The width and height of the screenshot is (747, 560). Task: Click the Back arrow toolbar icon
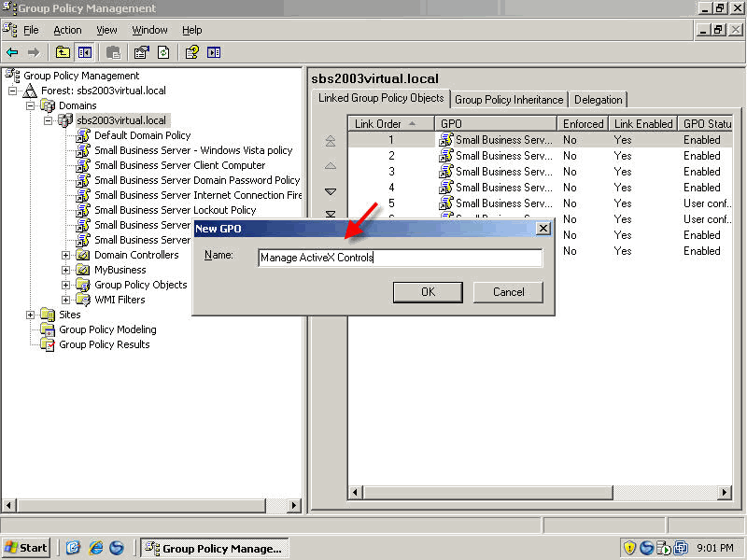click(12, 52)
